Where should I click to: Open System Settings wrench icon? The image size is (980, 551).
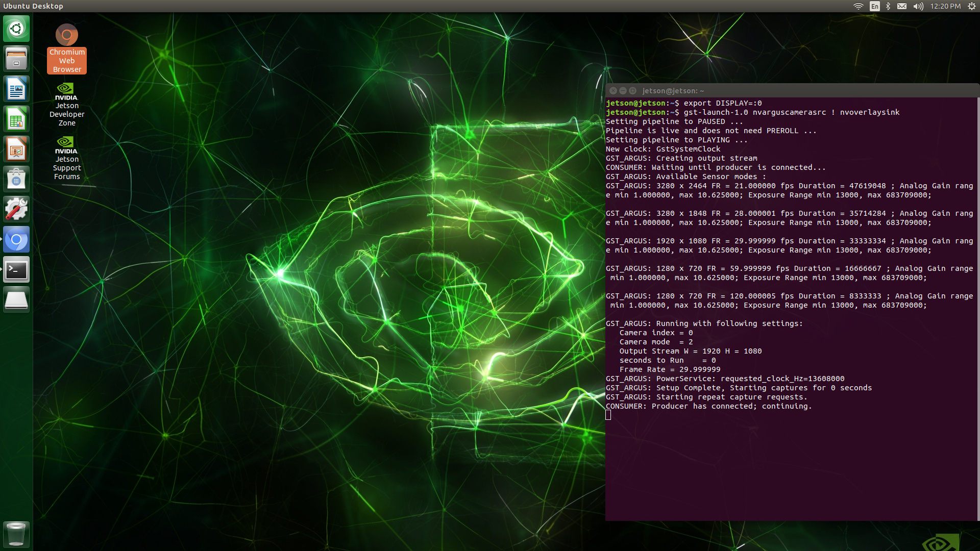coord(16,210)
